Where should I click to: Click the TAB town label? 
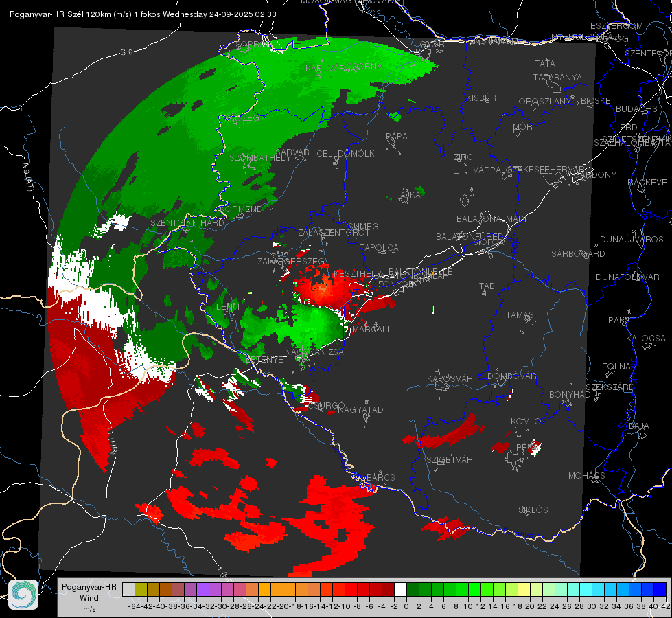tap(487, 286)
